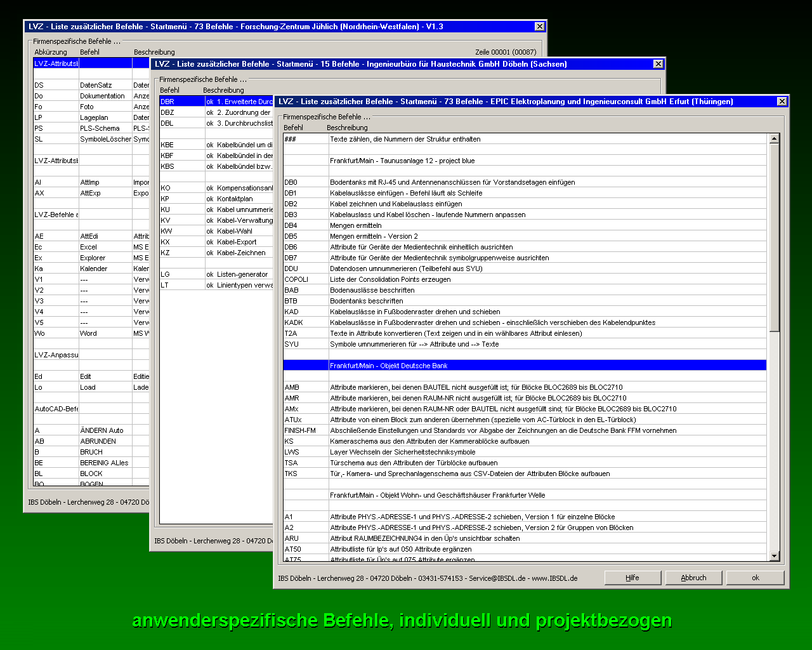Select TSA Türschema row
The width and height of the screenshot is (812, 650).
[x=525, y=463]
